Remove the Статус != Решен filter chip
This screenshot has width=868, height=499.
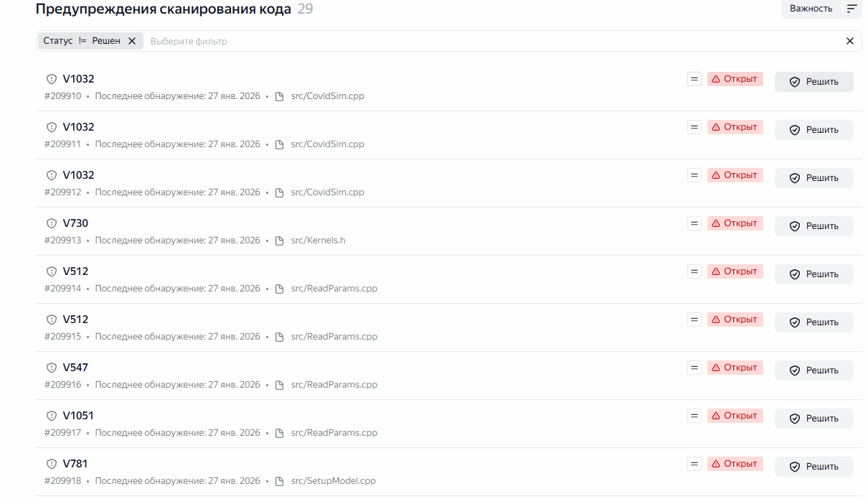point(132,41)
